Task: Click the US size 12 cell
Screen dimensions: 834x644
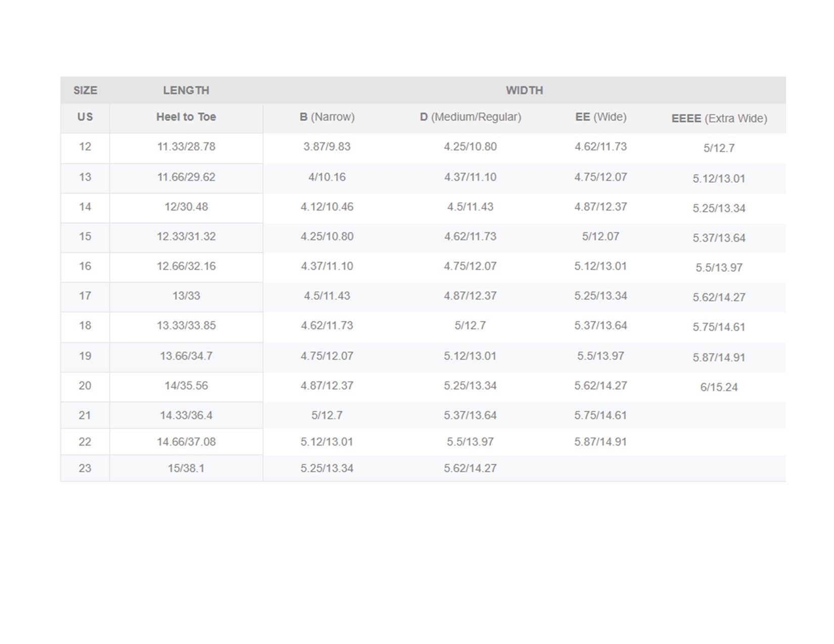Action: click(85, 147)
